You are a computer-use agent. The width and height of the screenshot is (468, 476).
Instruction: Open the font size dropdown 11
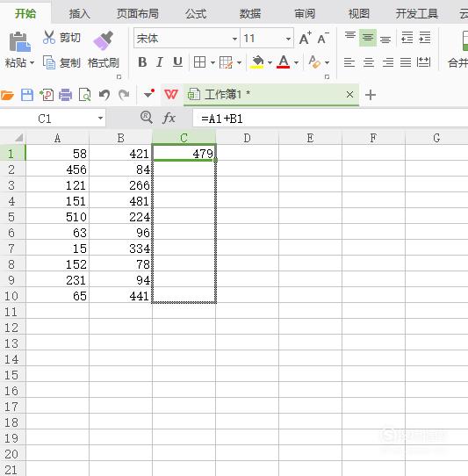288,39
